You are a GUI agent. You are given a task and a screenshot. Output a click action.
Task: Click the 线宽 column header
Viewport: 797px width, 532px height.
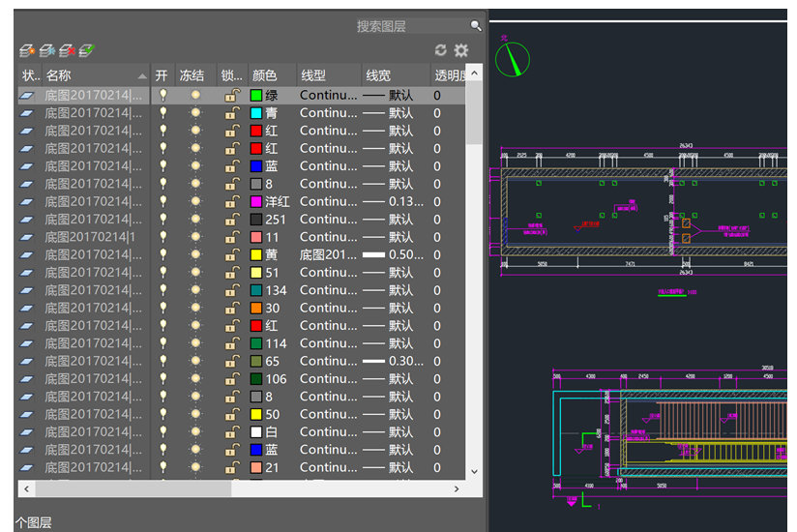coord(379,75)
